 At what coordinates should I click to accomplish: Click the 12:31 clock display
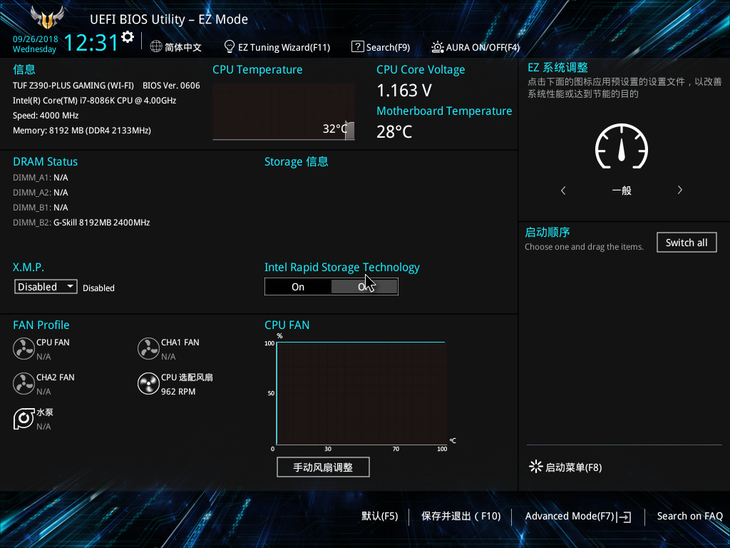coord(91,43)
